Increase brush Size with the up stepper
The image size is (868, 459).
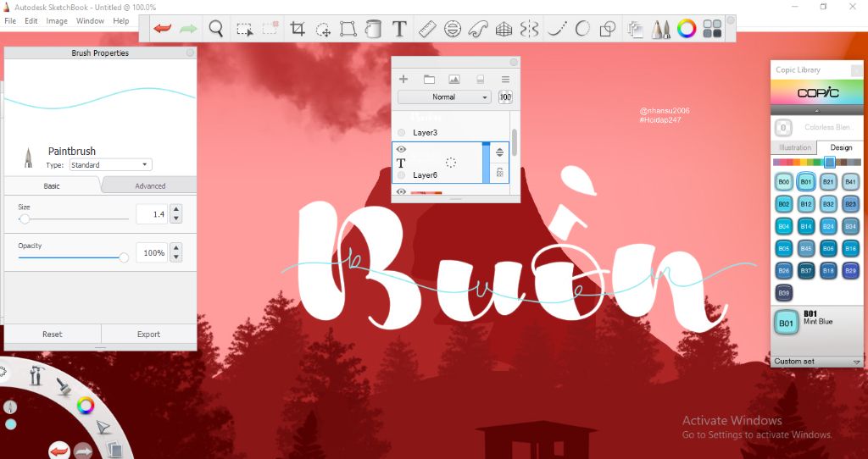tap(176, 209)
